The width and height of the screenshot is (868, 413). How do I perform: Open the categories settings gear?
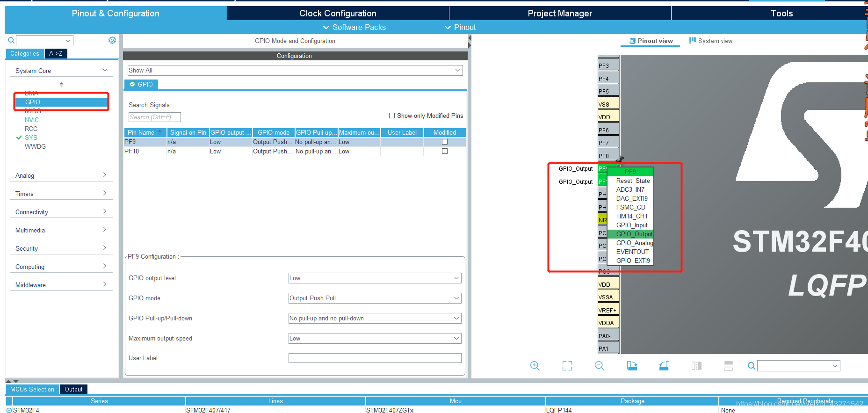[x=112, y=40]
